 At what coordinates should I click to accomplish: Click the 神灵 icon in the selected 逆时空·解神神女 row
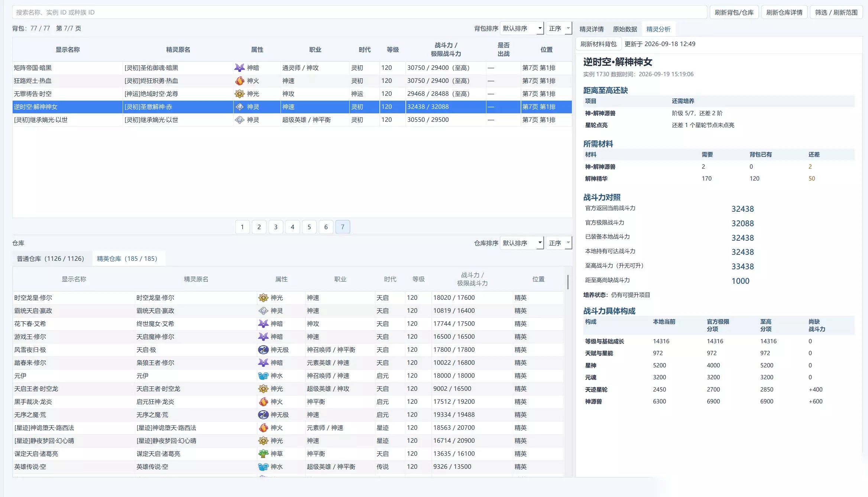click(x=240, y=107)
